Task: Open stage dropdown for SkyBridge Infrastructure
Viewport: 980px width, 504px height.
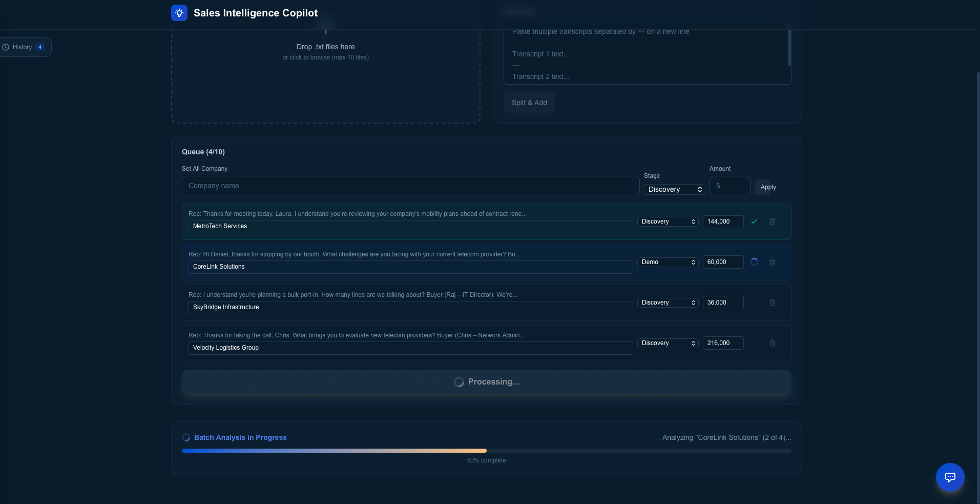Action: [668, 303]
